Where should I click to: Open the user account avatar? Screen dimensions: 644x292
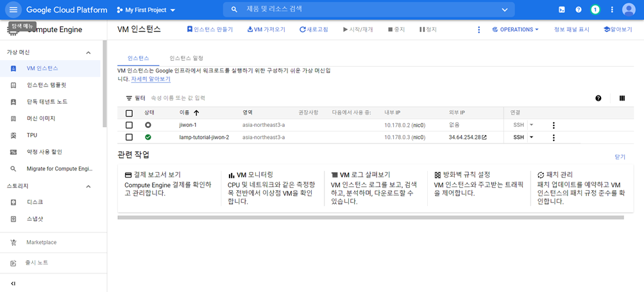coord(629,10)
